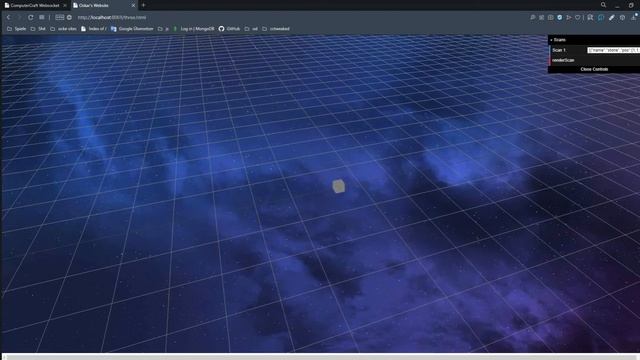
Task: Open the grid start-page icon
Action: coord(42,18)
